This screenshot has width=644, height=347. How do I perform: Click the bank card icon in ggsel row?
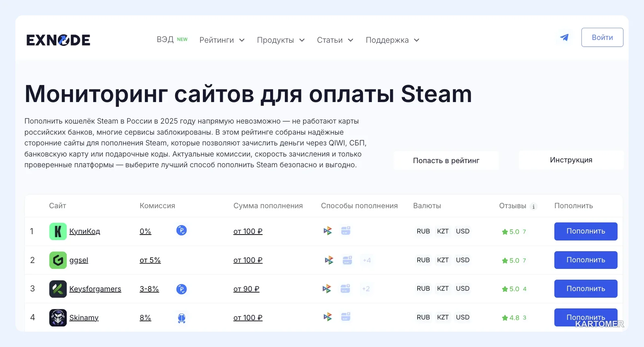(x=347, y=260)
